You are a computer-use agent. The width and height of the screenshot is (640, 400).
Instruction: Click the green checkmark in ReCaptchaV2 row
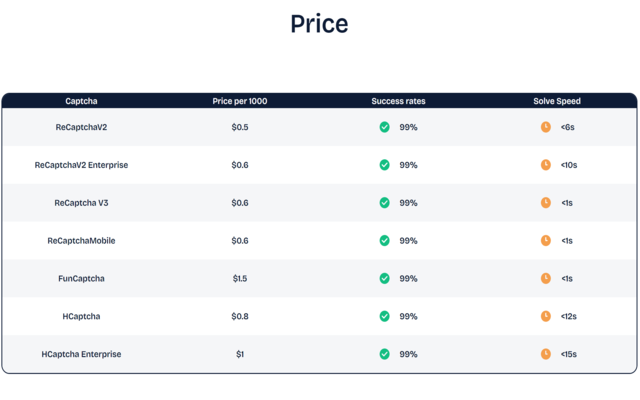[384, 127]
